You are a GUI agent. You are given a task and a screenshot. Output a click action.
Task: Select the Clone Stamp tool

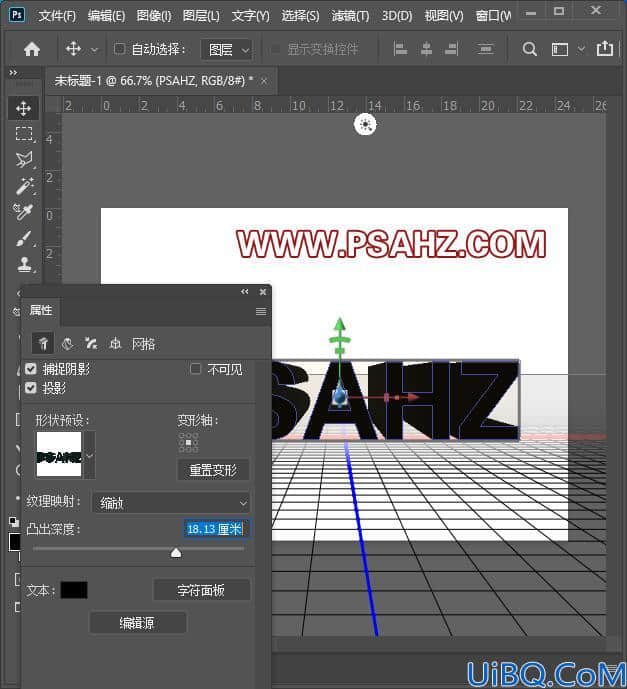pos(24,265)
